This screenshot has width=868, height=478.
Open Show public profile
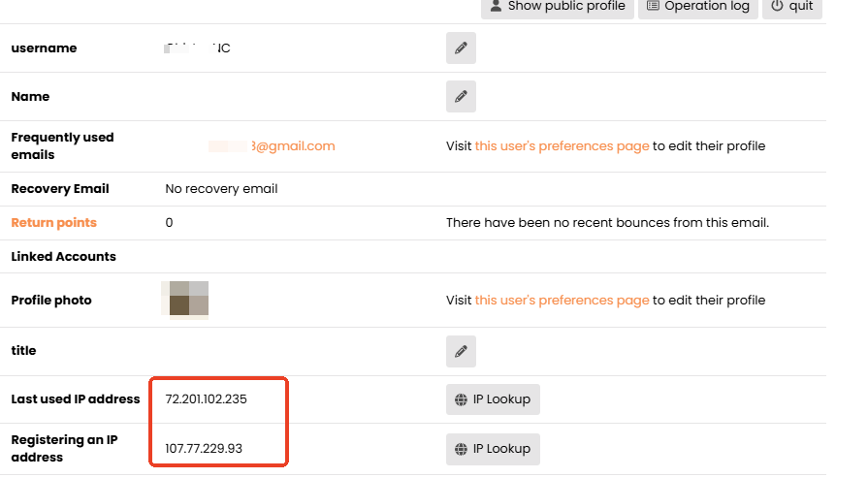[558, 6]
